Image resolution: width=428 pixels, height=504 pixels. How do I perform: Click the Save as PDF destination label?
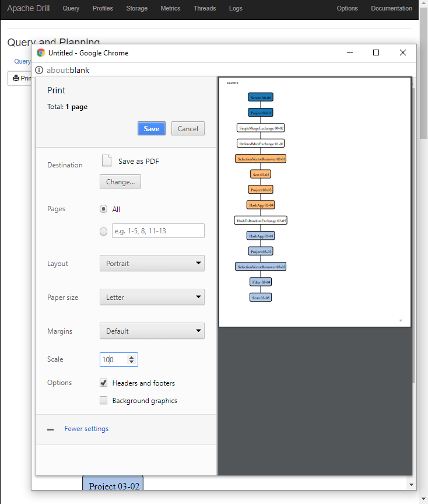(x=139, y=162)
